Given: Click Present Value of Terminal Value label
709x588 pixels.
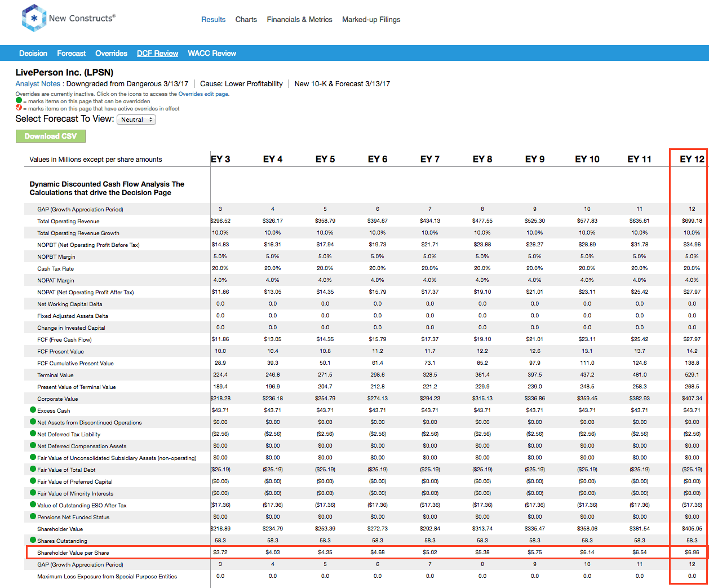Looking at the screenshot, I should pyautogui.click(x=77, y=387).
